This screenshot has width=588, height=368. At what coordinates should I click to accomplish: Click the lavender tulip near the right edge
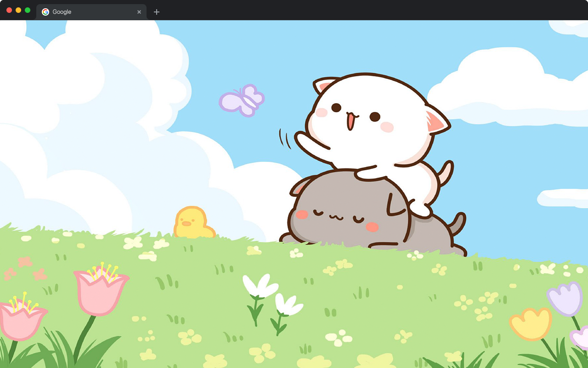[566, 299]
